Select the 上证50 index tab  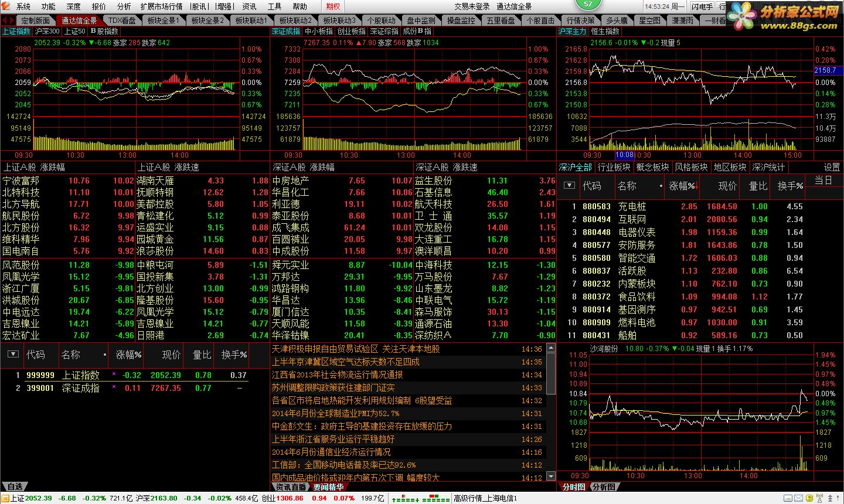[x=74, y=31]
